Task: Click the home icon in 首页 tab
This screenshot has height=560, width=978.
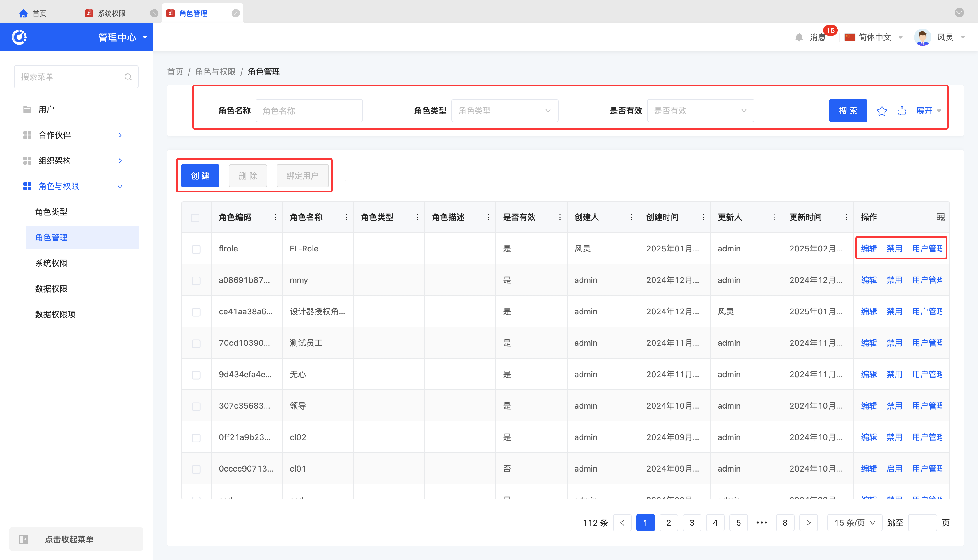Action: [23, 13]
